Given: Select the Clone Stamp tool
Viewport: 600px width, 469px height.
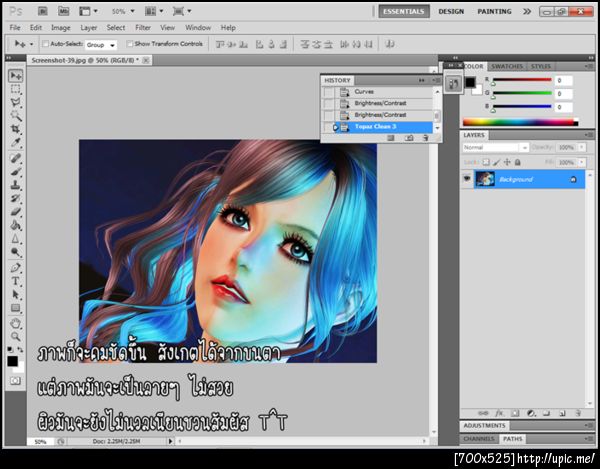Looking at the screenshot, I should (16, 185).
